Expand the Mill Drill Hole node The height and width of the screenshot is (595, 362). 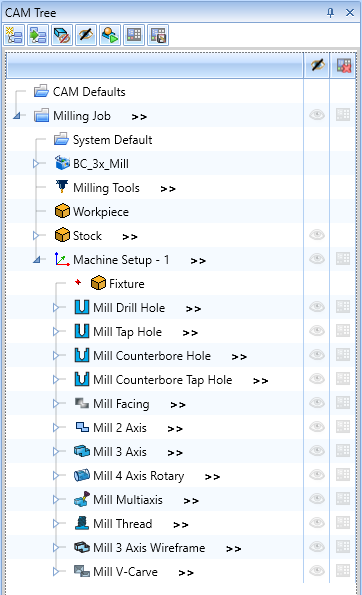56,307
